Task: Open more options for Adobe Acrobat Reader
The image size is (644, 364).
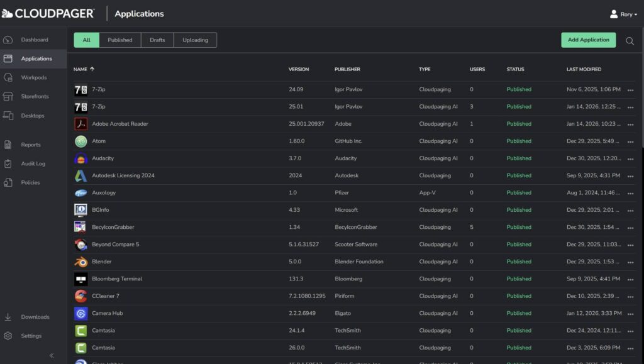Action: pyautogui.click(x=630, y=124)
